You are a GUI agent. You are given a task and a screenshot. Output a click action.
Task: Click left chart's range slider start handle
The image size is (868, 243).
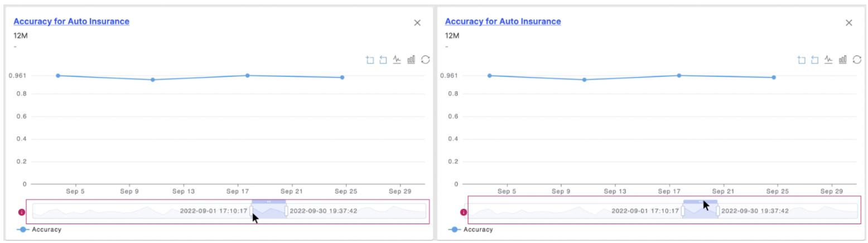(x=251, y=211)
